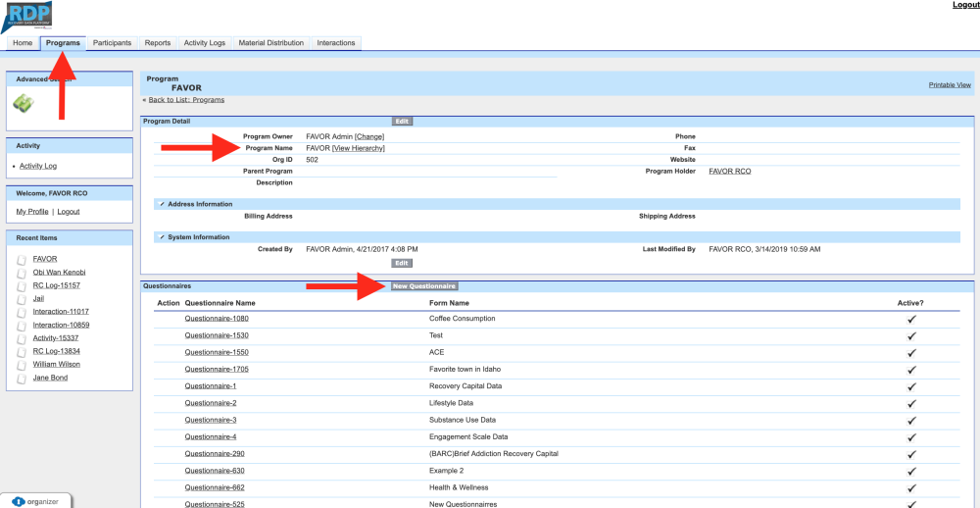
Task: Click document icon beside Jane Bond
Action: [x=22, y=379]
